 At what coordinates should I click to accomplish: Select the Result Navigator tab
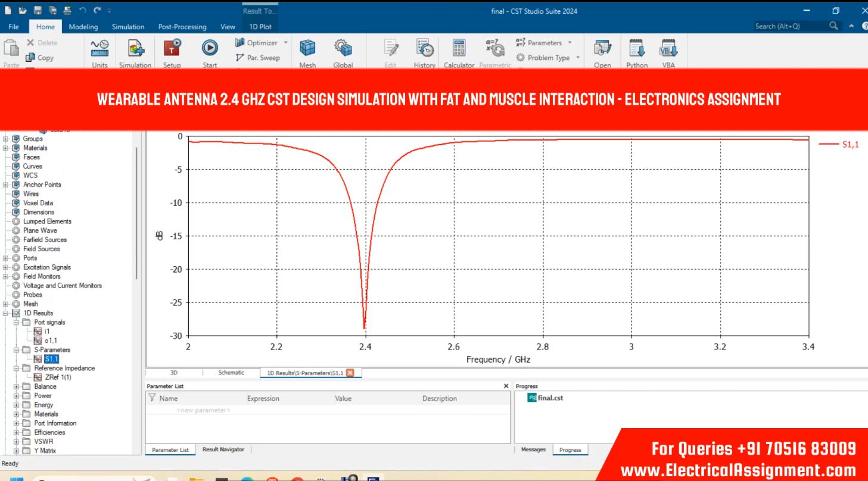(223, 449)
